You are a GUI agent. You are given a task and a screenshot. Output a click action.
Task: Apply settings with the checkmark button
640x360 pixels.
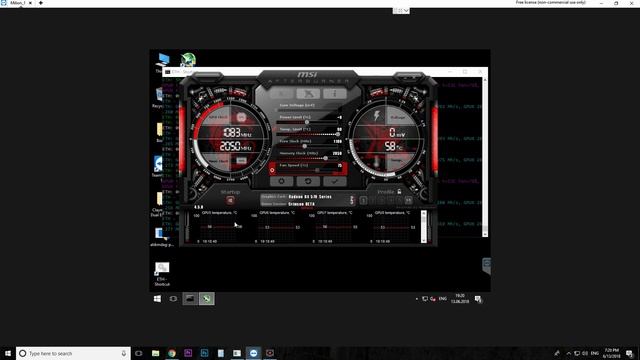coord(335,181)
